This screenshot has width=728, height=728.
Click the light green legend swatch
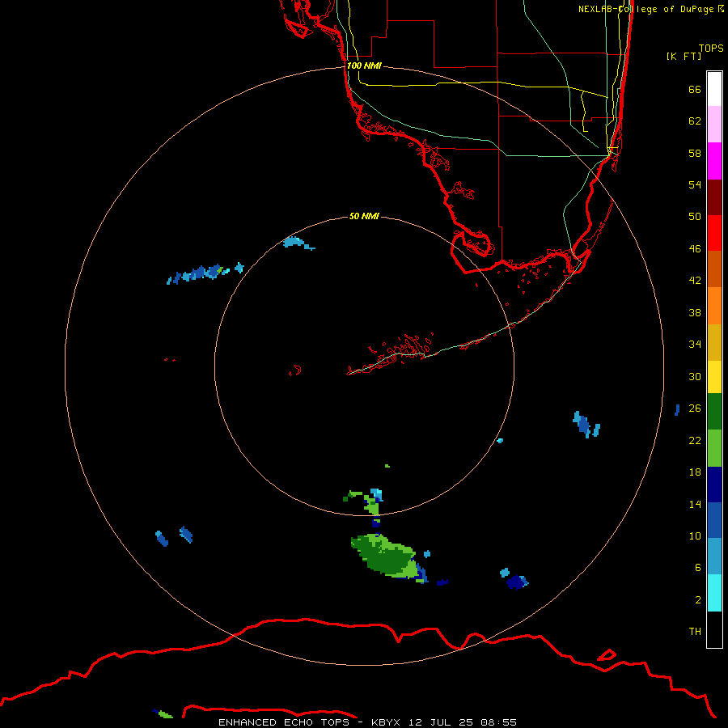714,448
